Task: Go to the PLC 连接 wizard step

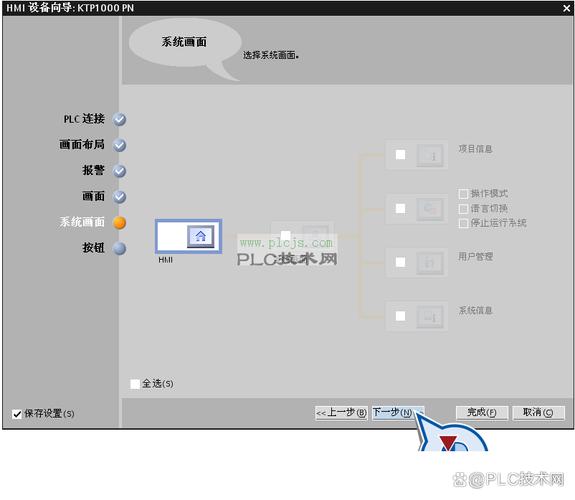Action: click(84, 119)
